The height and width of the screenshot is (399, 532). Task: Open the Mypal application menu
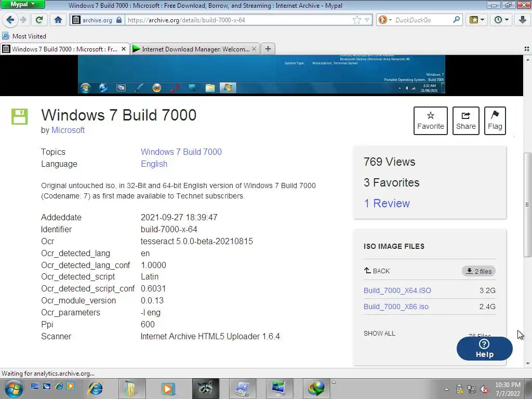(x=22, y=4)
